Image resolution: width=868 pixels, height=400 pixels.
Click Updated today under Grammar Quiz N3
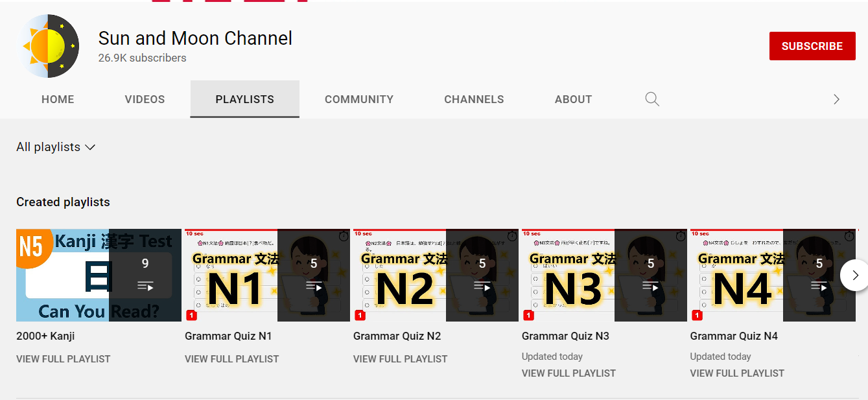[552, 356]
